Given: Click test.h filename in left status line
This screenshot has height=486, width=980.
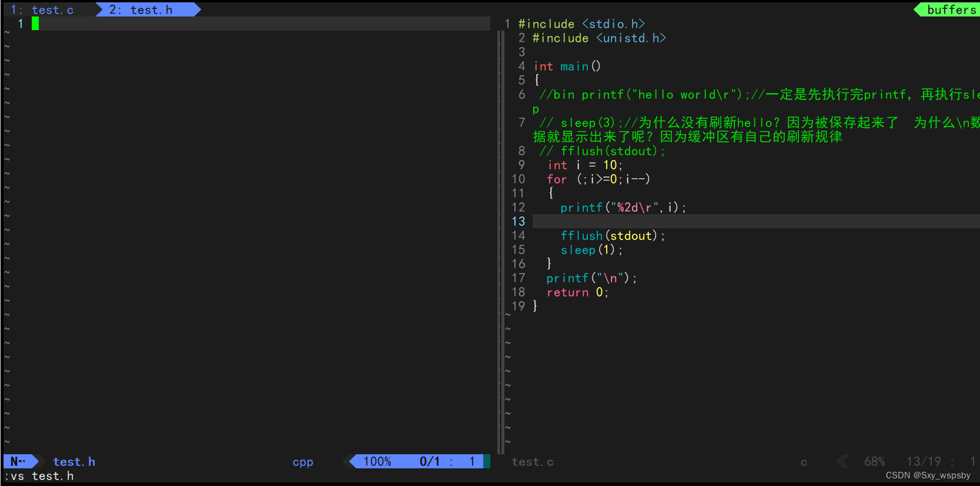Looking at the screenshot, I should [x=74, y=461].
